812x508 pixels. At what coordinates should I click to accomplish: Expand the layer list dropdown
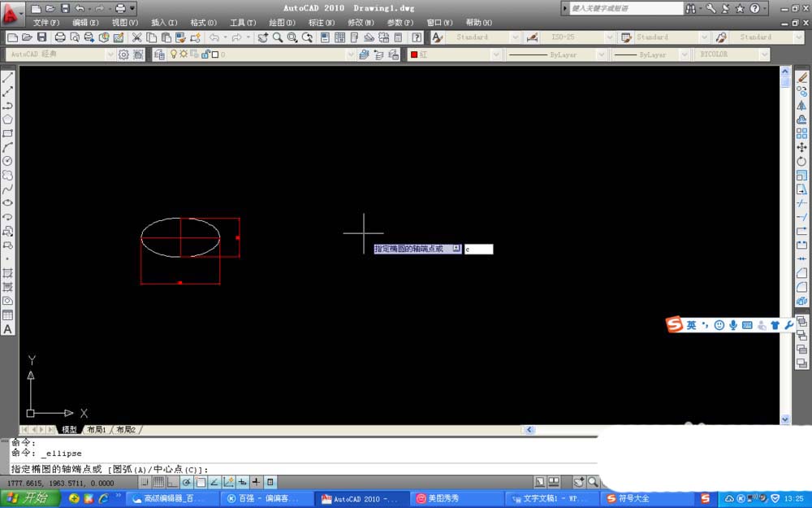pos(351,54)
